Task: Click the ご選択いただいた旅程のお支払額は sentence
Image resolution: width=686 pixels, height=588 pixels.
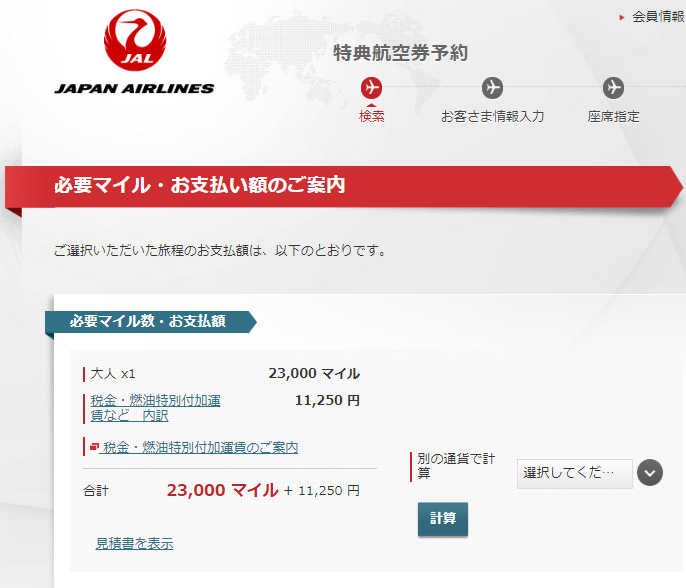Action: point(220,251)
